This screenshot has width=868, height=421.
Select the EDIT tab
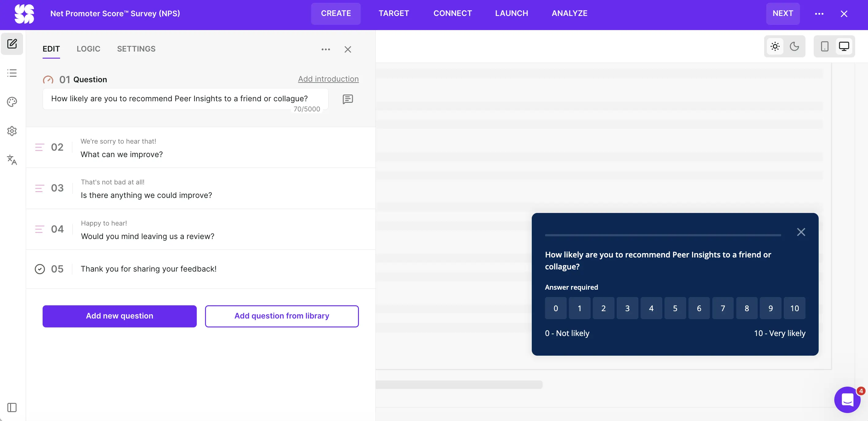pos(51,49)
